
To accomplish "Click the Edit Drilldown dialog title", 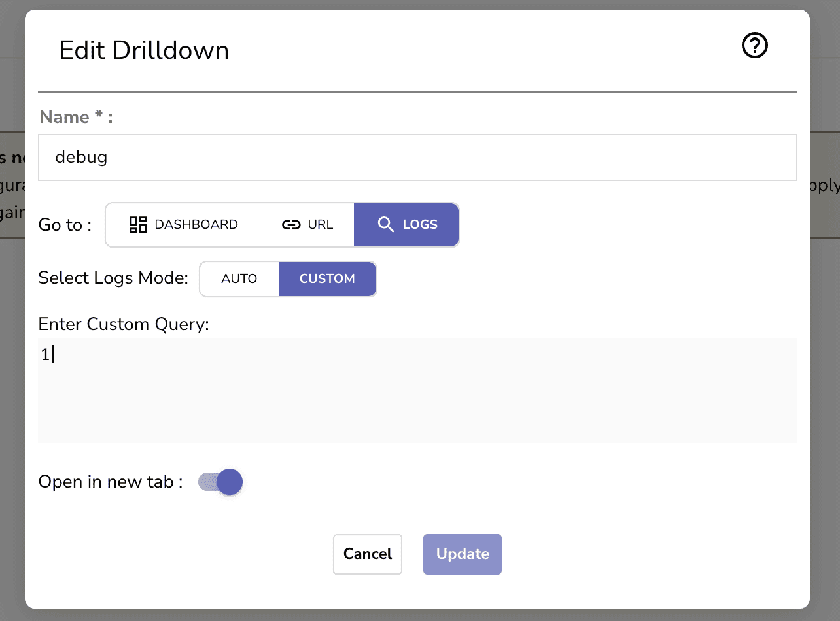I will tap(144, 50).
